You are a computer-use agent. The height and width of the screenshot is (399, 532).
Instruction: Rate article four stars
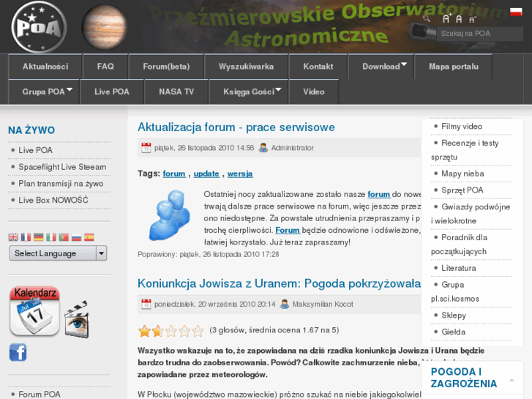coord(184,331)
